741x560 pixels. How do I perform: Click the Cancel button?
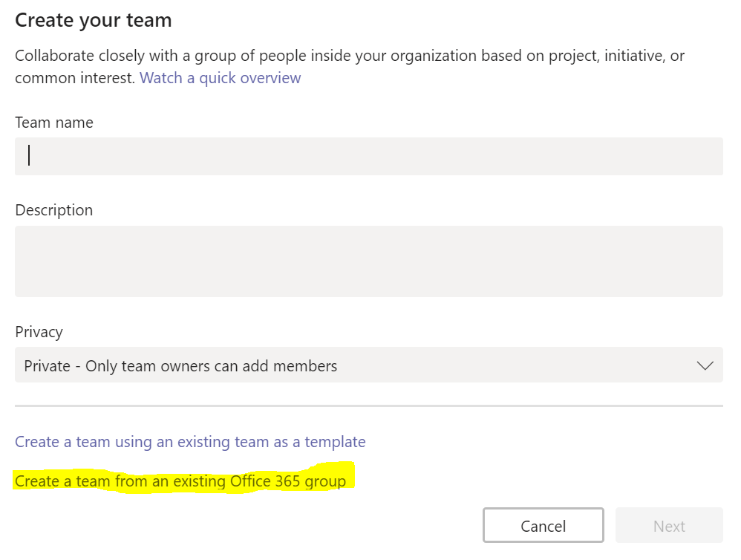click(543, 525)
